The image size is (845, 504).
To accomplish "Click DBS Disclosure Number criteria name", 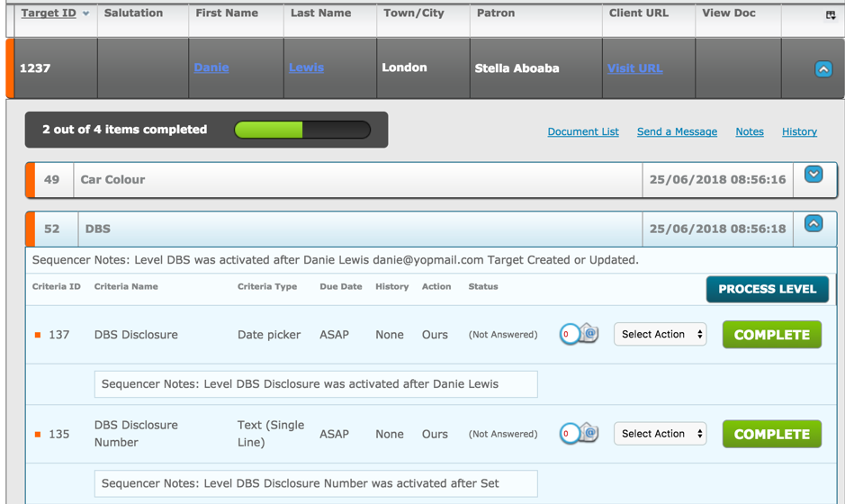I will pyautogui.click(x=136, y=434).
